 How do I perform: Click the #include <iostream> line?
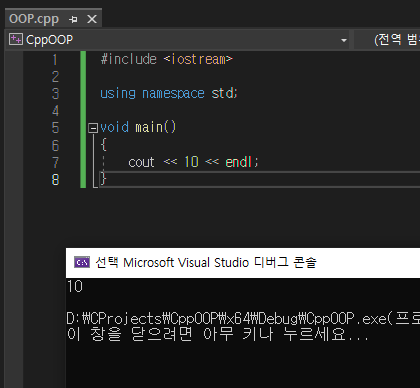[166, 59]
